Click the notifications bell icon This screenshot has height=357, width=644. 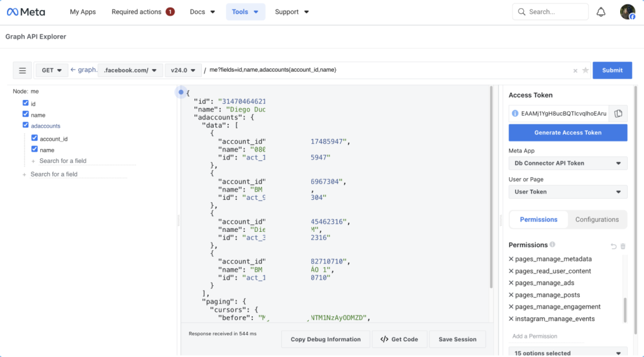click(x=601, y=12)
